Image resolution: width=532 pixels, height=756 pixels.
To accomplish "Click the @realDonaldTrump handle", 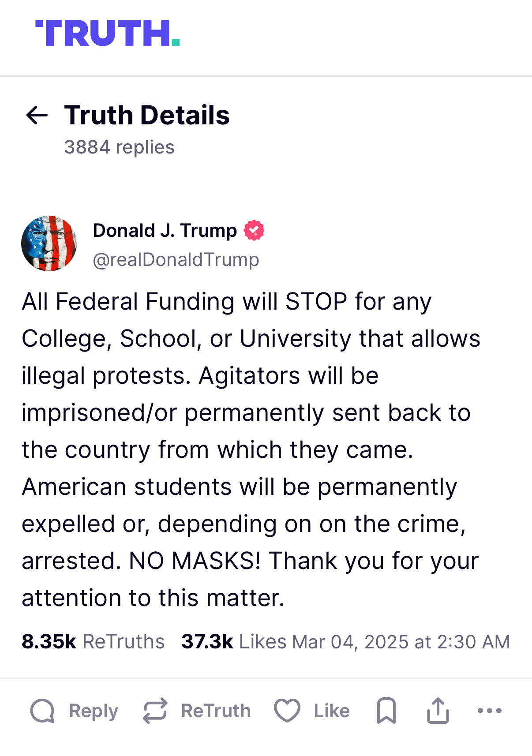I will [x=176, y=260].
